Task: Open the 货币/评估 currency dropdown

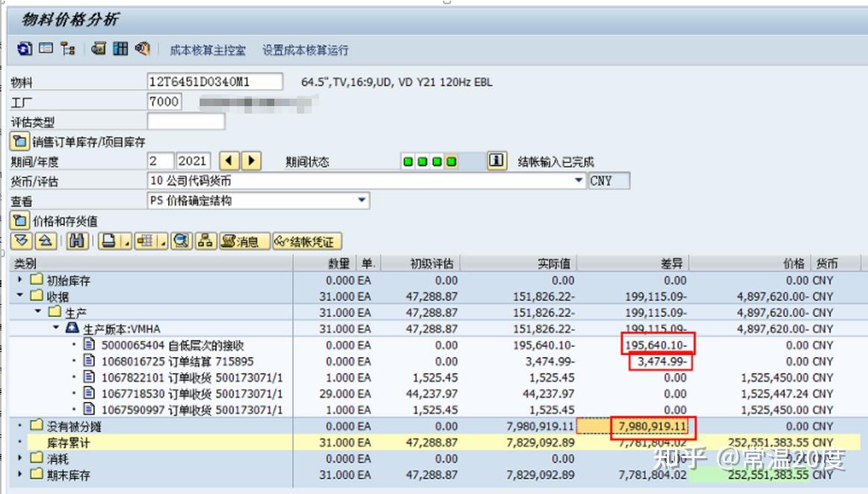Action: click(x=579, y=180)
